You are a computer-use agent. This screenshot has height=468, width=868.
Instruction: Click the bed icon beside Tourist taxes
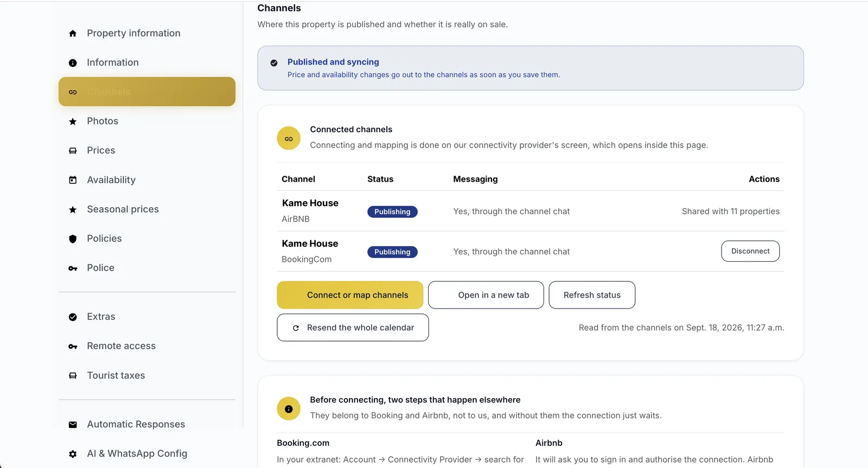click(x=73, y=375)
